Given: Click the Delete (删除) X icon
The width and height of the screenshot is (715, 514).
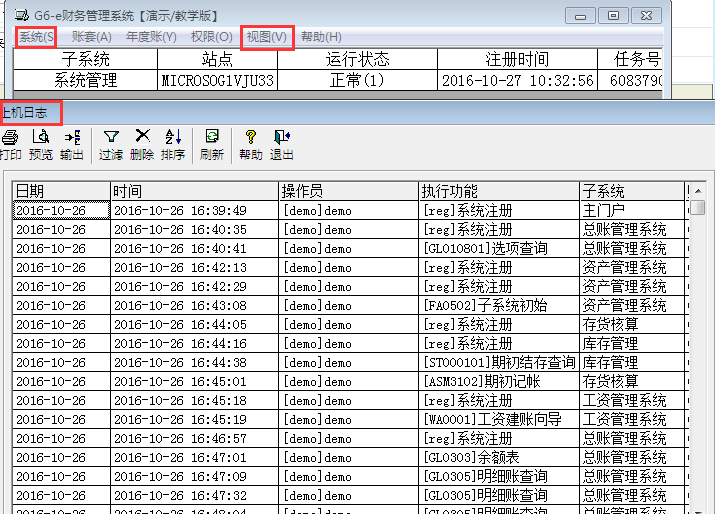Looking at the screenshot, I should click(x=142, y=145).
